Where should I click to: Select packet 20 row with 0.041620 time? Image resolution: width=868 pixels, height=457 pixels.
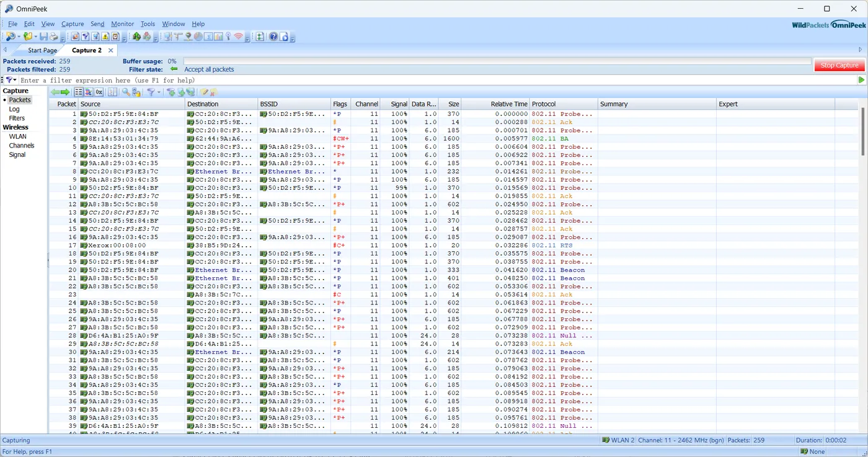(454, 270)
